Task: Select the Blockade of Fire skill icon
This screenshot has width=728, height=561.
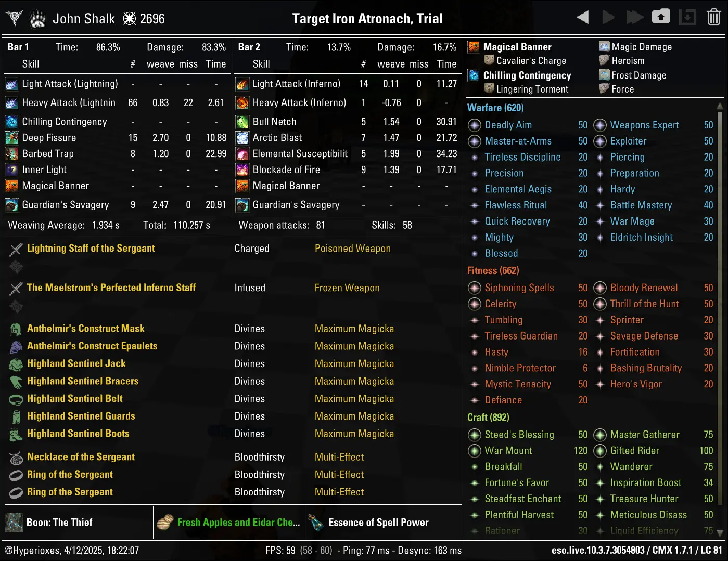Action: click(x=242, y=169)
